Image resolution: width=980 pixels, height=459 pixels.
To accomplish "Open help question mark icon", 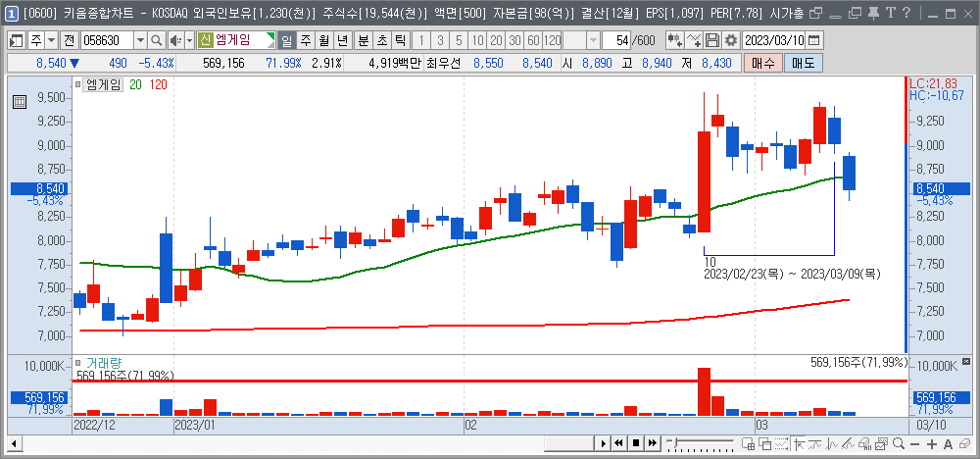I will coord(906,13).
